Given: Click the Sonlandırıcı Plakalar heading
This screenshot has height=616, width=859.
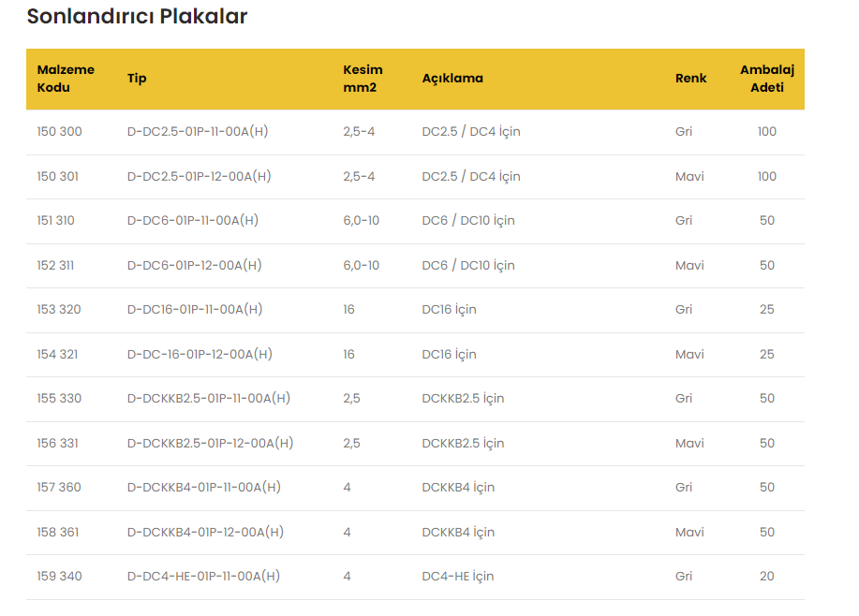Looking at the screenshot, I should click(137, 17).
